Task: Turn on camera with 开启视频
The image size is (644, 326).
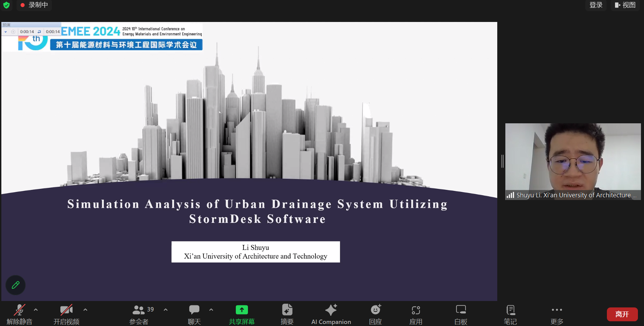Action: point(66,315)
